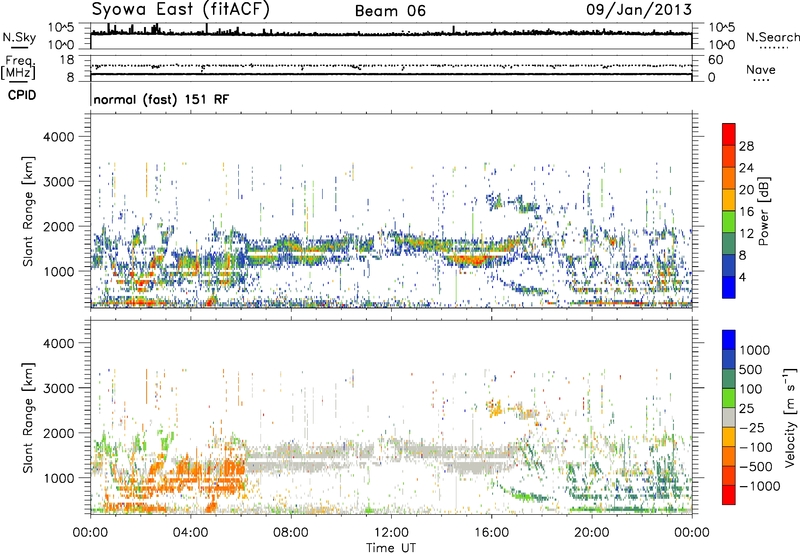
Task: Select the 'Time UT' axis title
Action: 391,547
